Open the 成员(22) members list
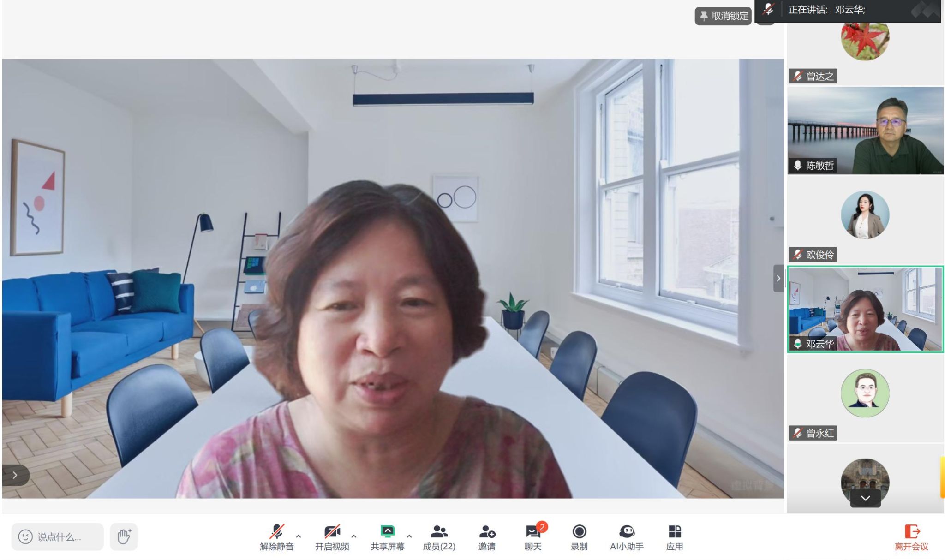945x560 pixels. click(x=439, y=532)
